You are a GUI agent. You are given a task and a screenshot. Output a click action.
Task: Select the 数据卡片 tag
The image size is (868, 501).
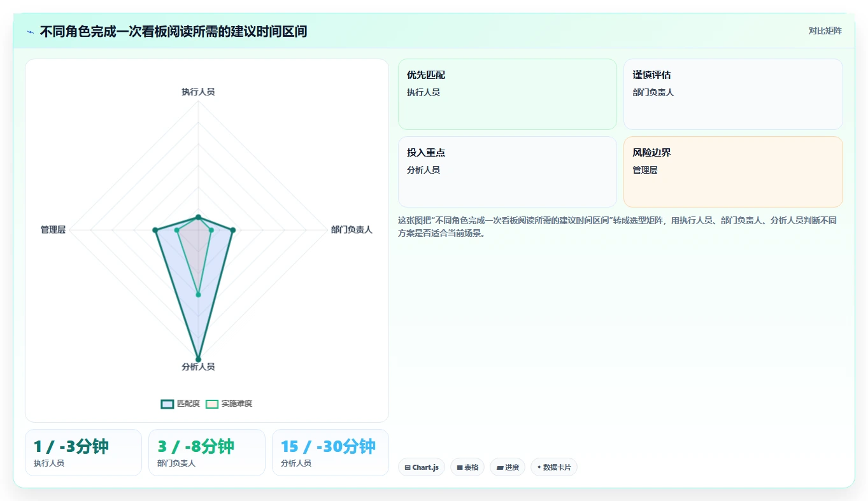click(554, 467)
